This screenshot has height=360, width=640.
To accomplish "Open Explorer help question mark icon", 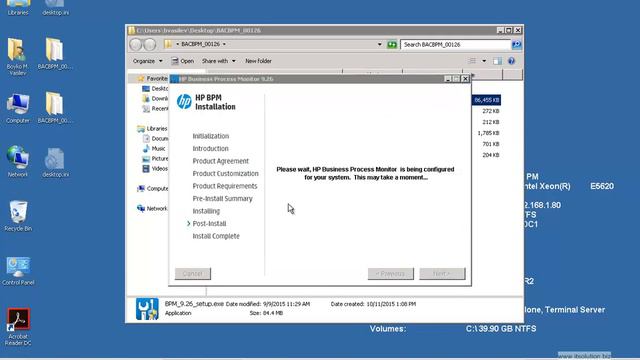I will click(511, 61).
